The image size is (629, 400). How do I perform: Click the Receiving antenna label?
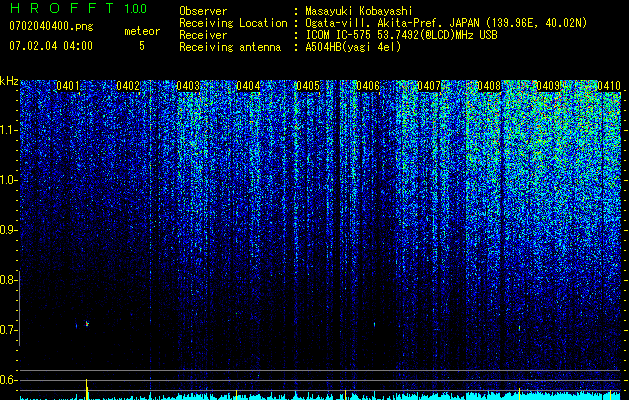(x=230, y=47)
